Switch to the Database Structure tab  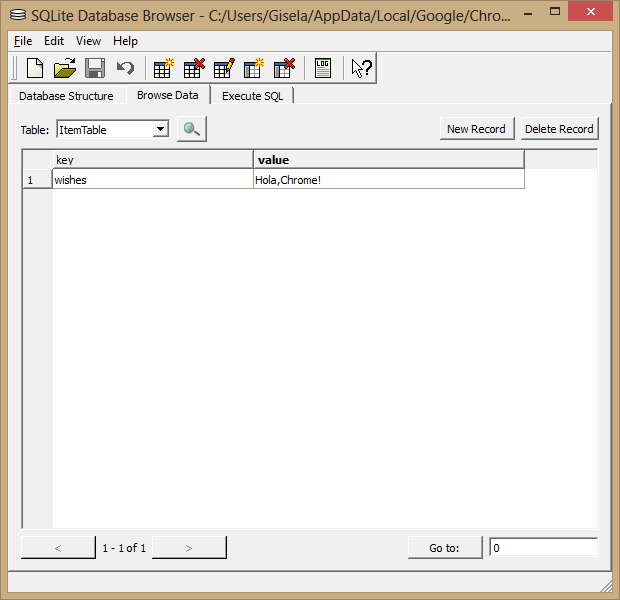tap(66, 96)
